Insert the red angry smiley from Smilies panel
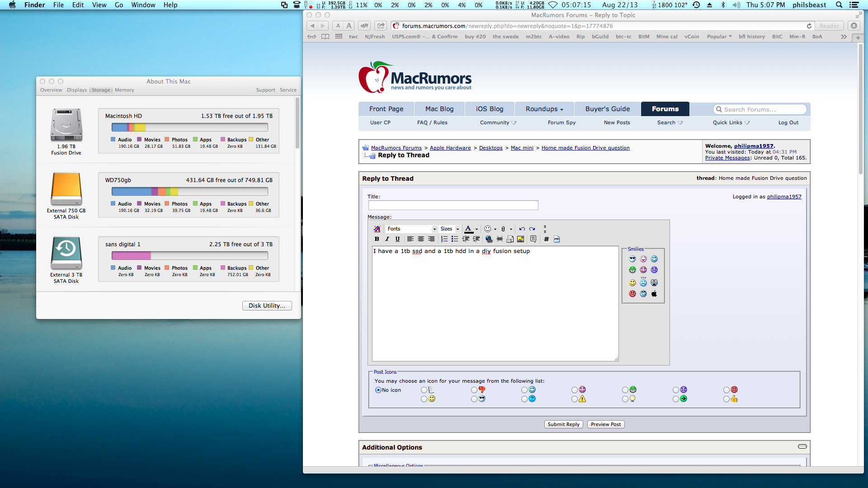This screenshot has height=488, width=868. click(632, 294)
